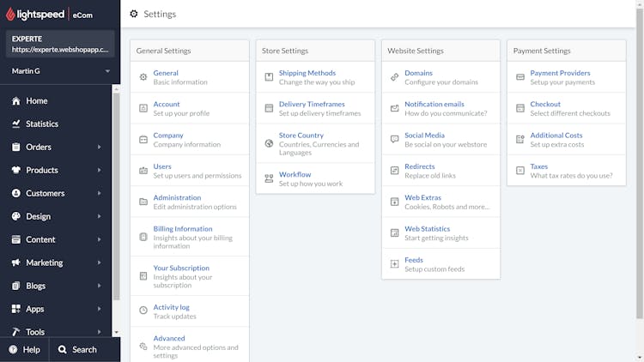Expand the Marketing sidebar submenu
The height and width of the screenshot is (362, 644).
pyautogui.click(x=99, y=262)
